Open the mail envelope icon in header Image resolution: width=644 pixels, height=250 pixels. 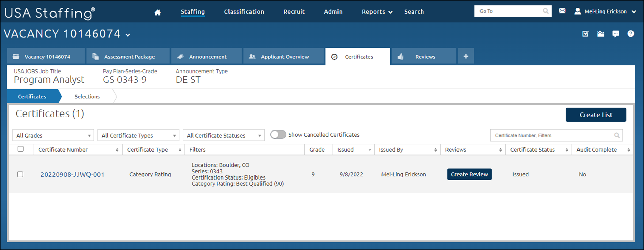[562, 11]
